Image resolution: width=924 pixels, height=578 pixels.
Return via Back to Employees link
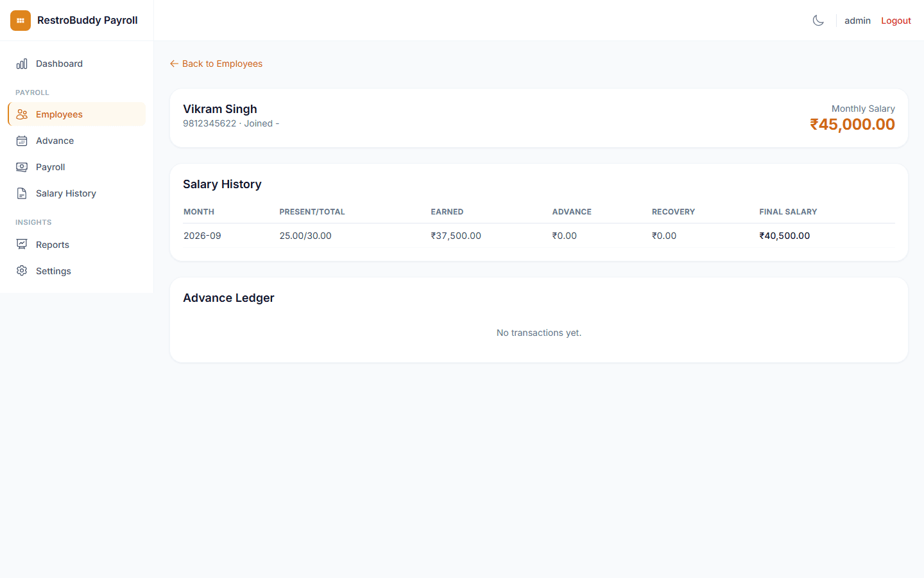(x=216, y=64)
